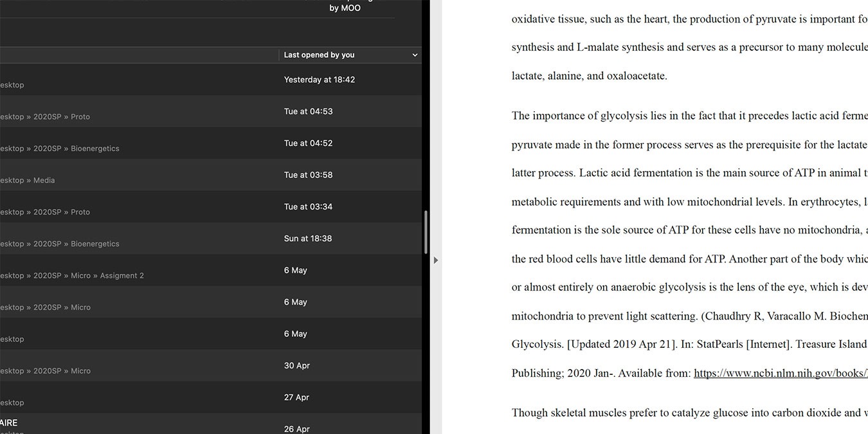The height and width of the screenshot is (434, 868).
Task: Select the Media folder file from Tue 03:58
Action: pyautogui.click(x=193, y=175)
